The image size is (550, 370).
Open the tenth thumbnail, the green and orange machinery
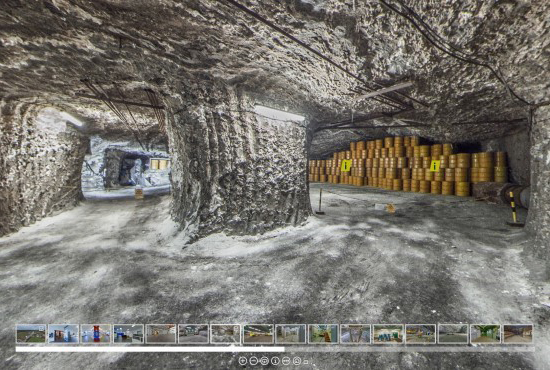[x=323, y=334]
